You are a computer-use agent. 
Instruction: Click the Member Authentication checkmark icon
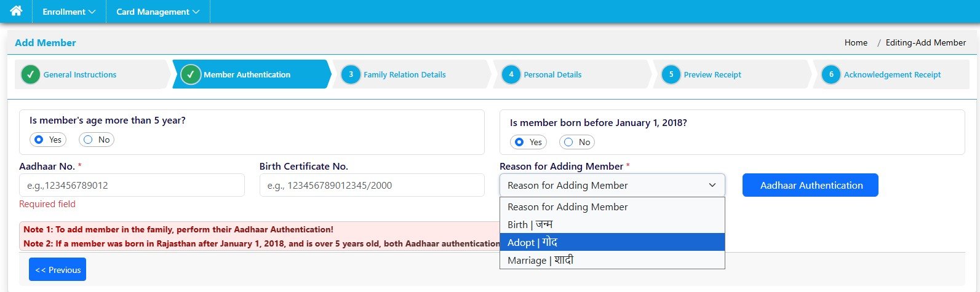[191, 74]
